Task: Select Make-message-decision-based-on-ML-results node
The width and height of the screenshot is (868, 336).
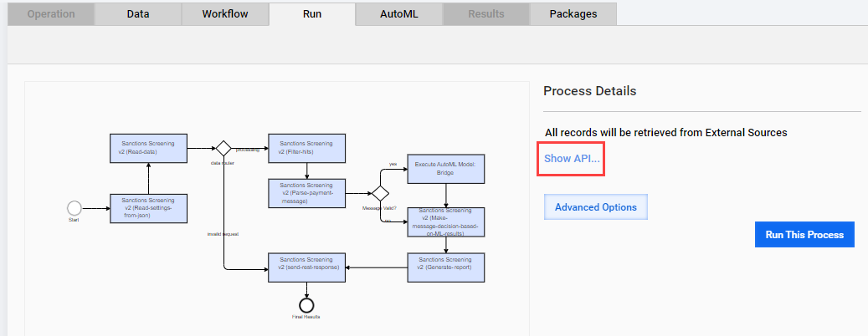Action: click(445, 222)
